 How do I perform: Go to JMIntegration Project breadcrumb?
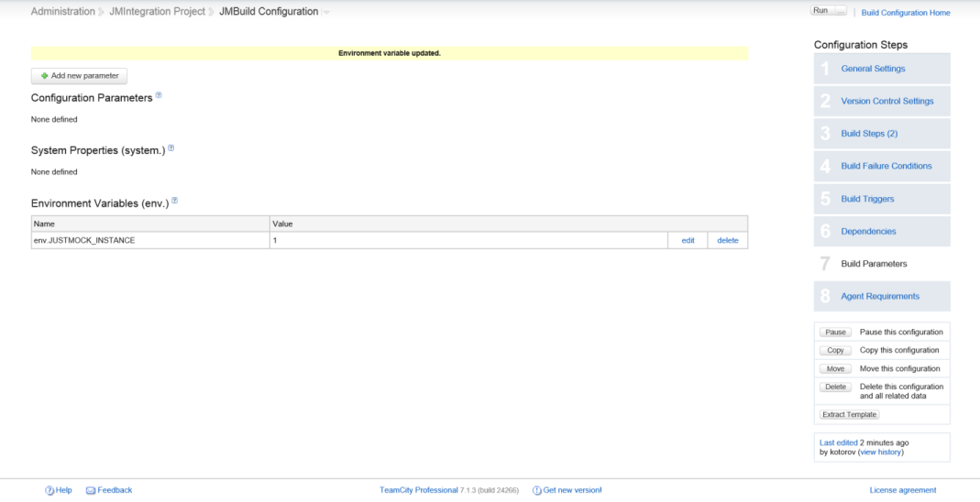point(157,12)
